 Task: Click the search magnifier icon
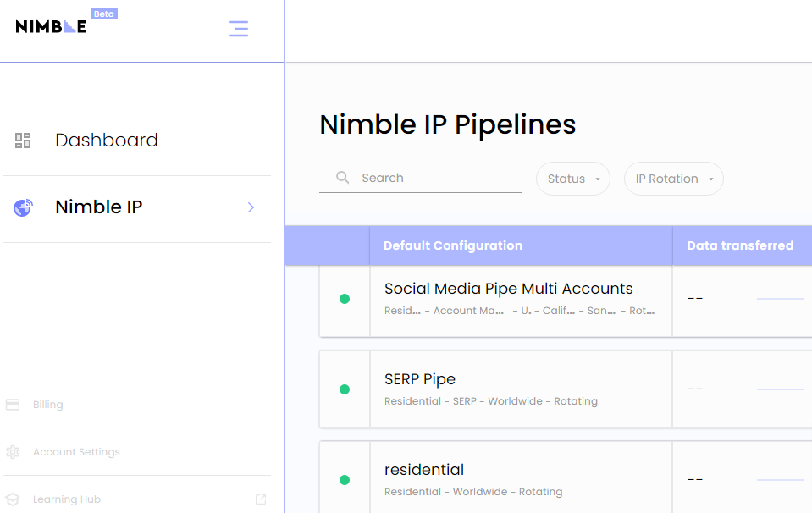point(343,178)
